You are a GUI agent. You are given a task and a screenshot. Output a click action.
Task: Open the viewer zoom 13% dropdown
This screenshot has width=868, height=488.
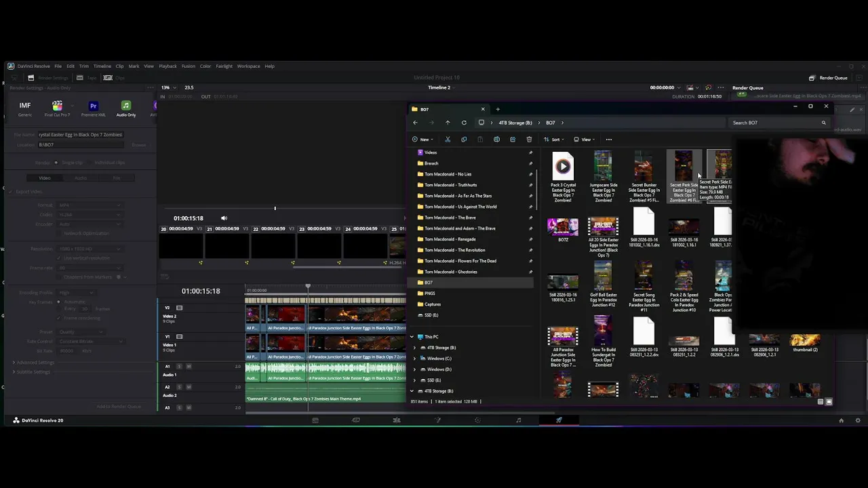167,87
